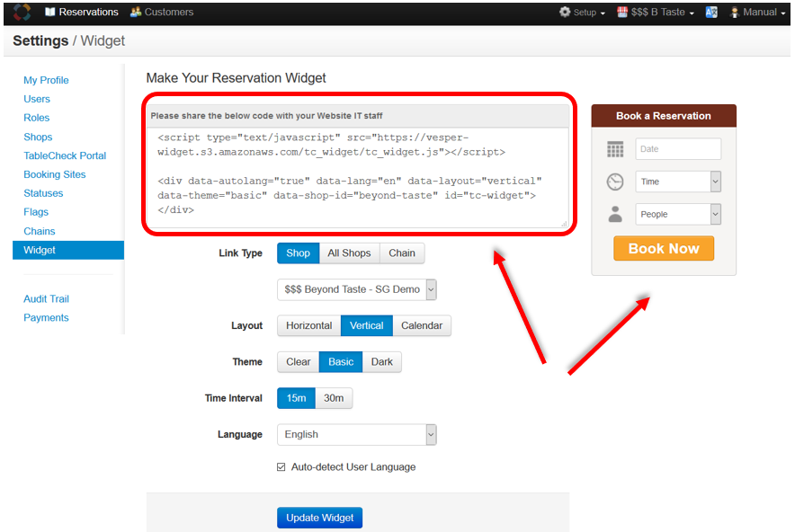Click the Setup gear icon
Image resolution: width=795 pixels, height=532 pixels.
pyautogui.click(x=565, y=12)
